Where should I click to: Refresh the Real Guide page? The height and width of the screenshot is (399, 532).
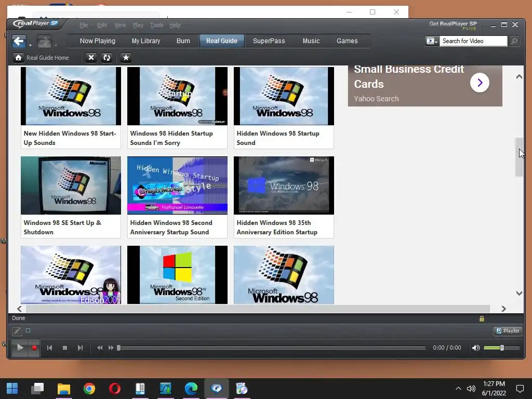107,58
